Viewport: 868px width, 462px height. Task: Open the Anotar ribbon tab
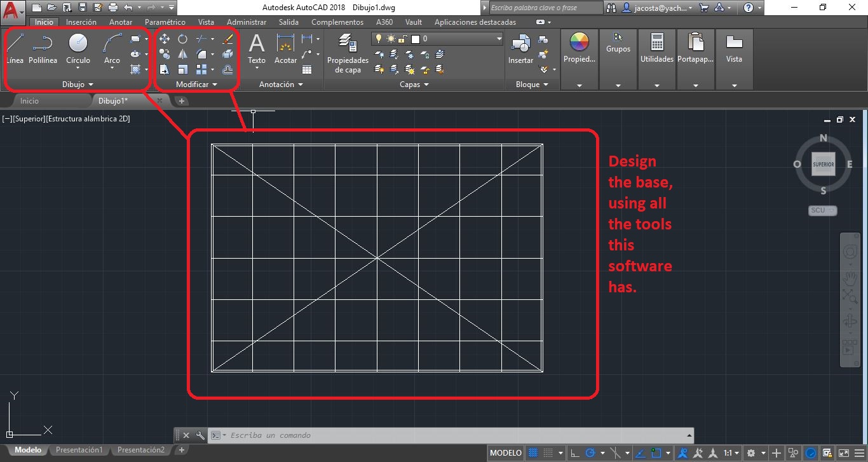tap(121, 22)
